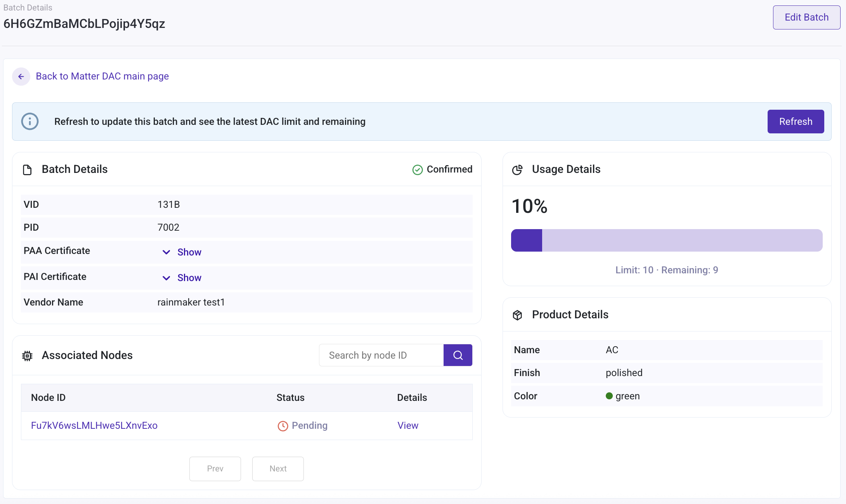Click the search magnifier icon in Associated Nodes

pos(458,355)
